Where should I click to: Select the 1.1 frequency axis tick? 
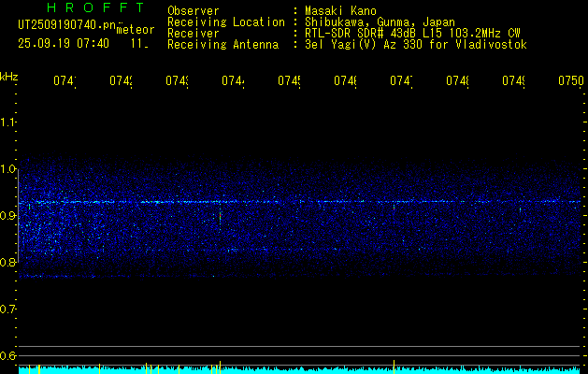pos(8,122)
